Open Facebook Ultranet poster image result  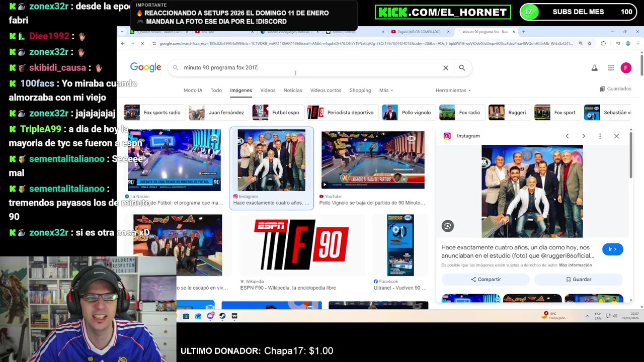point(400,245)
